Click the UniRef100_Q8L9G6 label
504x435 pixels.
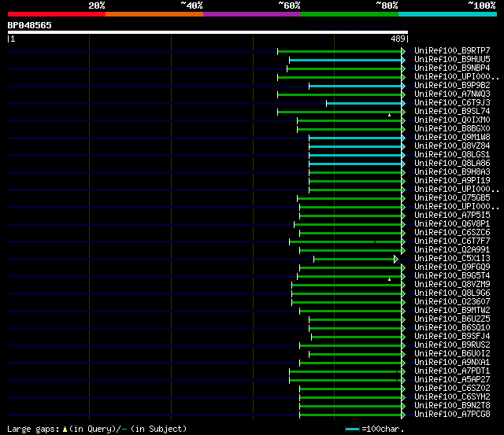click(452, 293)
